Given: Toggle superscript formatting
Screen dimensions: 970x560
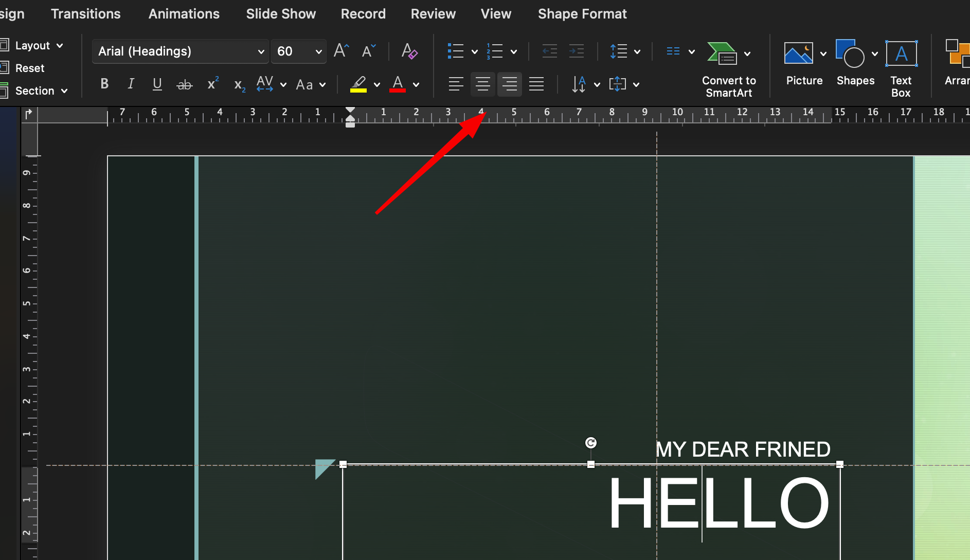Looking at the screenshot, I should click(212, 84).
